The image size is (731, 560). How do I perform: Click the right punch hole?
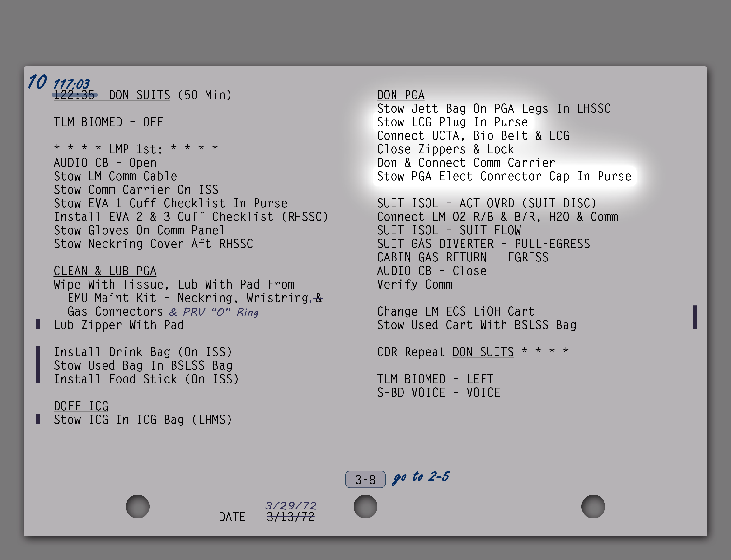pyautogui.click(x=593, y=506)
